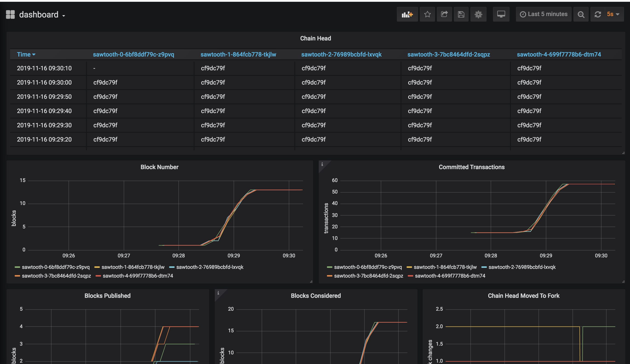Expand the 5s refresh interval dropdown
This screenshot has height=364, width=630.
tap(613, 14)
